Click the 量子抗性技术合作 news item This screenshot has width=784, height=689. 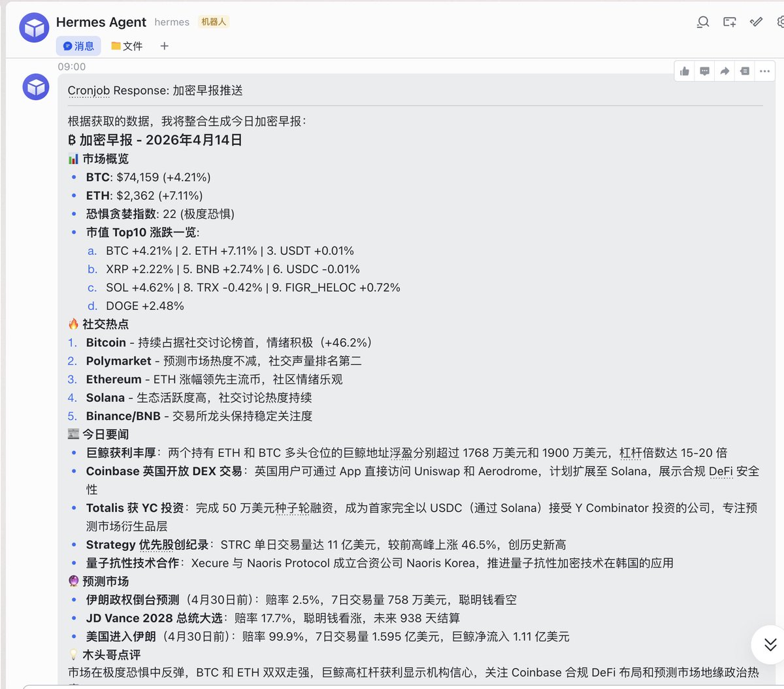(x=380, y=563)
